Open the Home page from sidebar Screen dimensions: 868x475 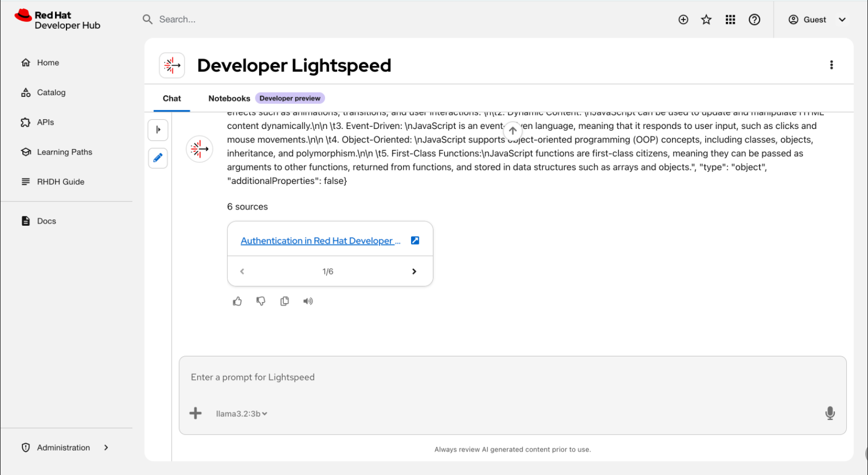(x=40, y=63)
